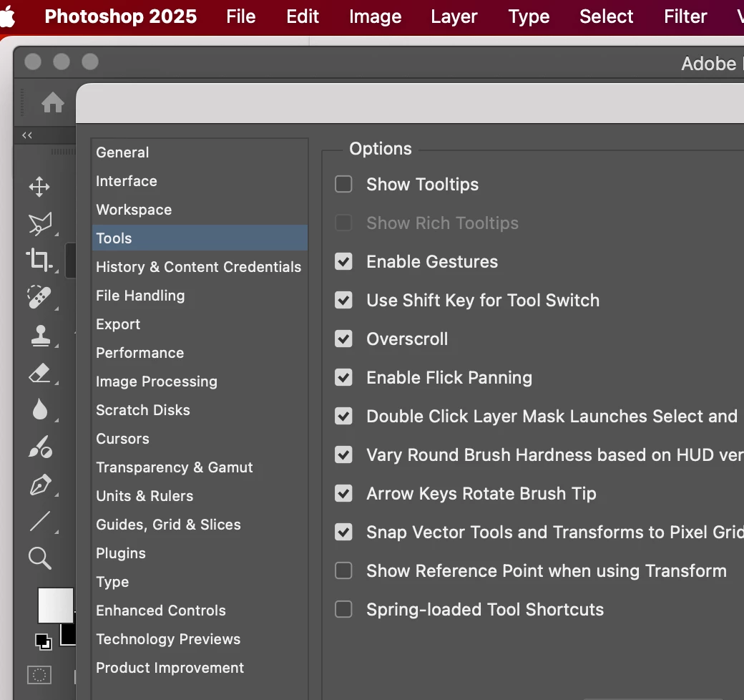Select the Spot Healing Brush tool
The image size is (744, 700).
click(39, 297)
